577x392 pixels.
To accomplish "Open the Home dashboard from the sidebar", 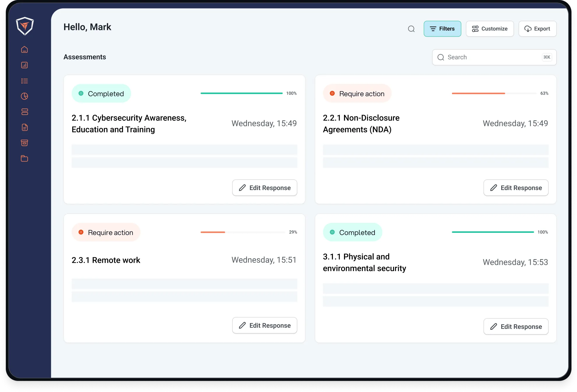I will click(x=24, y=49).
